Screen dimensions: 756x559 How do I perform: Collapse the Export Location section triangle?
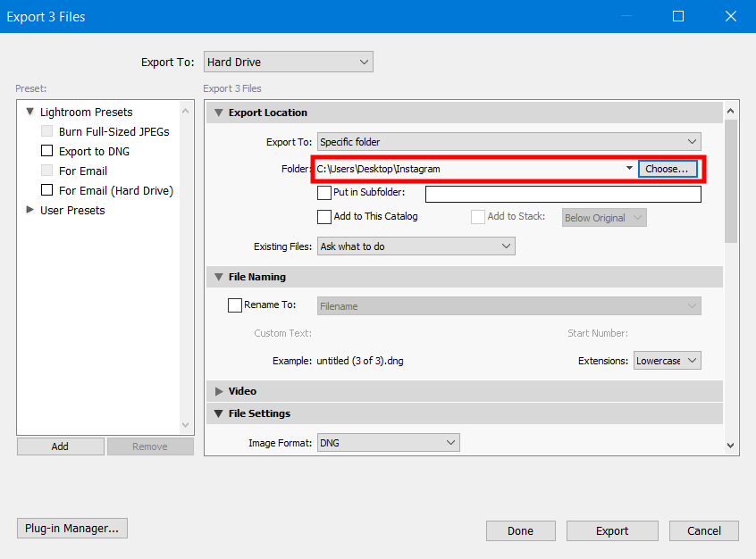(219, 113)
